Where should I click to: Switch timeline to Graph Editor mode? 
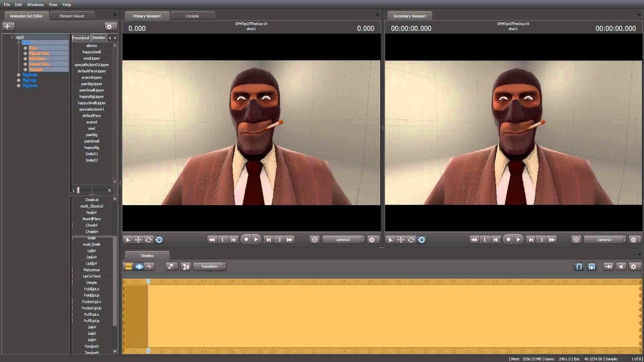coord(149,266)
